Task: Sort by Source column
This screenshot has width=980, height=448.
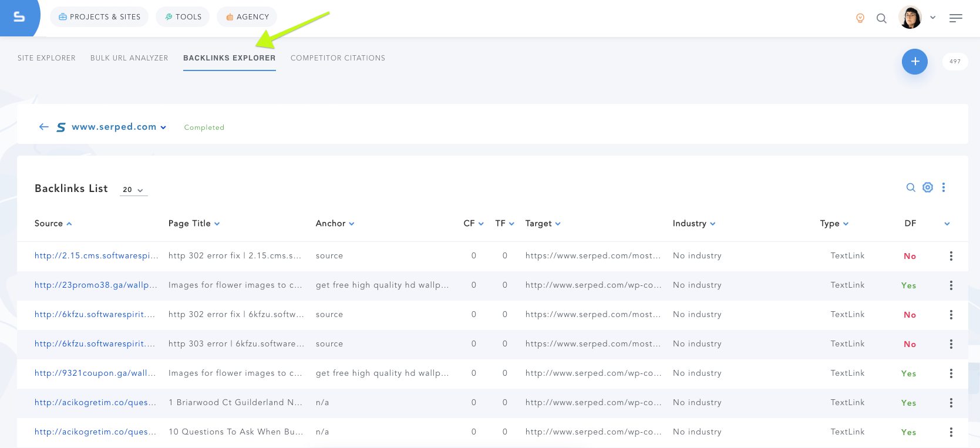Action: click(x=53, y=224)
